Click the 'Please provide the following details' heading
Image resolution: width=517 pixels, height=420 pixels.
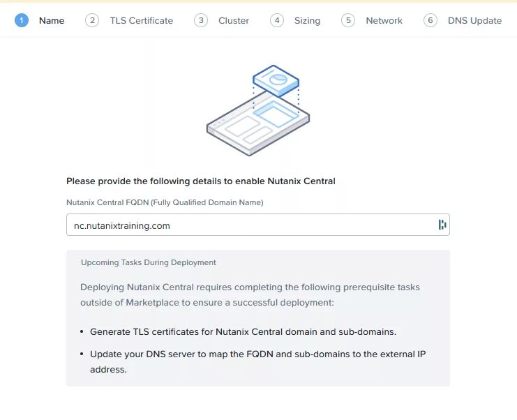201,181
